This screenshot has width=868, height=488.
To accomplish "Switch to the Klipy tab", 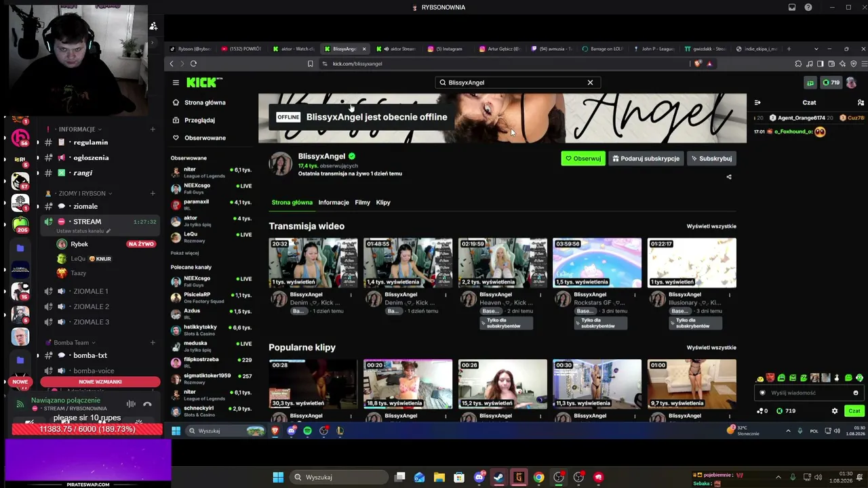I will coord(383,203).
